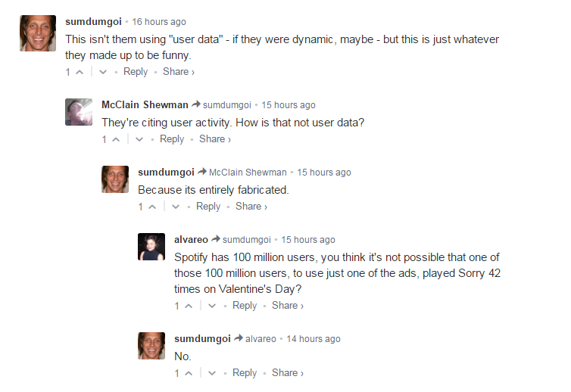Upvote the "Because its entirely fabricated" comment
571x392 pixels.
pos(151,207)
